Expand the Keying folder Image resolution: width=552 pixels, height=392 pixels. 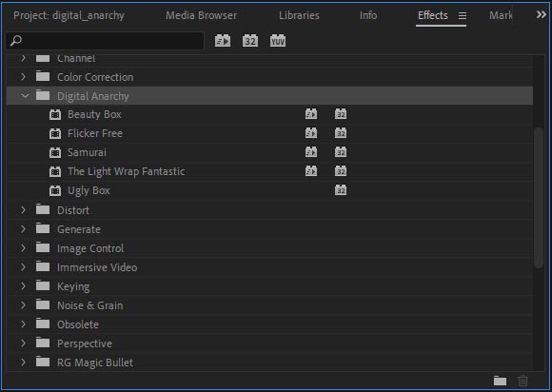tap(23, 285)
